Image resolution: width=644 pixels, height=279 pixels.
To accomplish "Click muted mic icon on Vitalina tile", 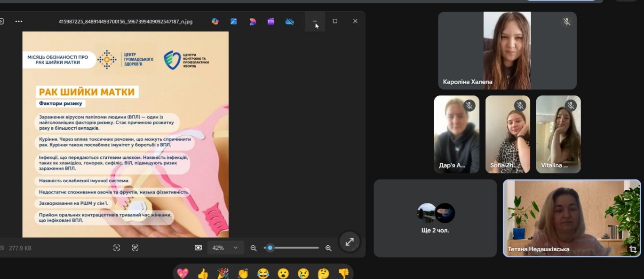I will [x=571, y=105].
